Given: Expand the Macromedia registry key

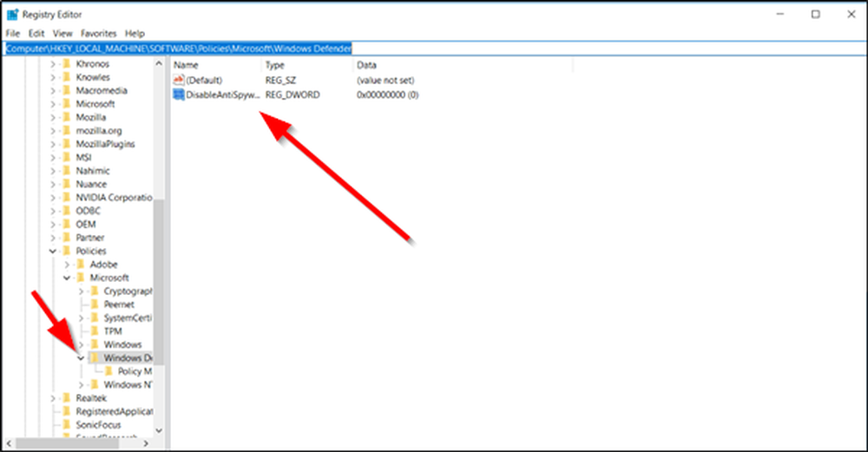Looking at the screenshot, I should coord(53,90).
